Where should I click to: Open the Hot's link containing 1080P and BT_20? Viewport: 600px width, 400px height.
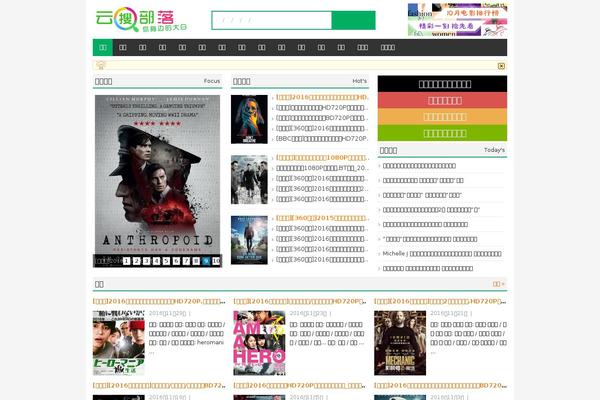(x=322, y=168)
